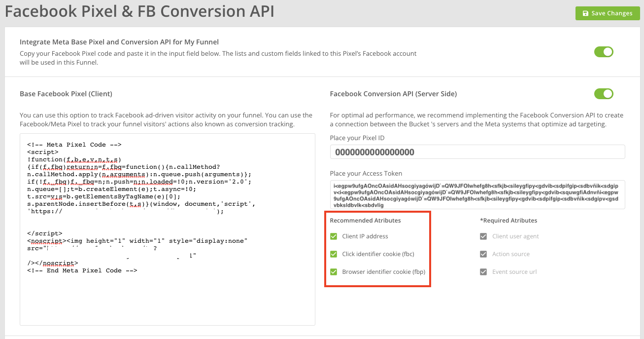Click the 'You can use this option' description paragraph

coord(166,120)
